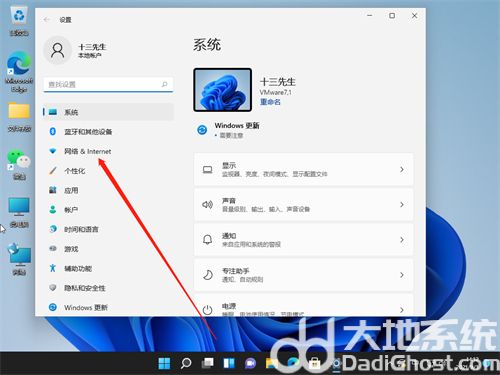Select 网络 & Internet in the sidebar
500x375 pixels.
[108, 151]
